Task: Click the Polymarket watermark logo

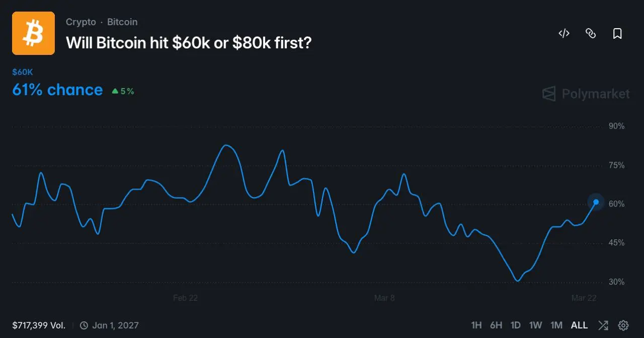Action: (x=586, y=94)
